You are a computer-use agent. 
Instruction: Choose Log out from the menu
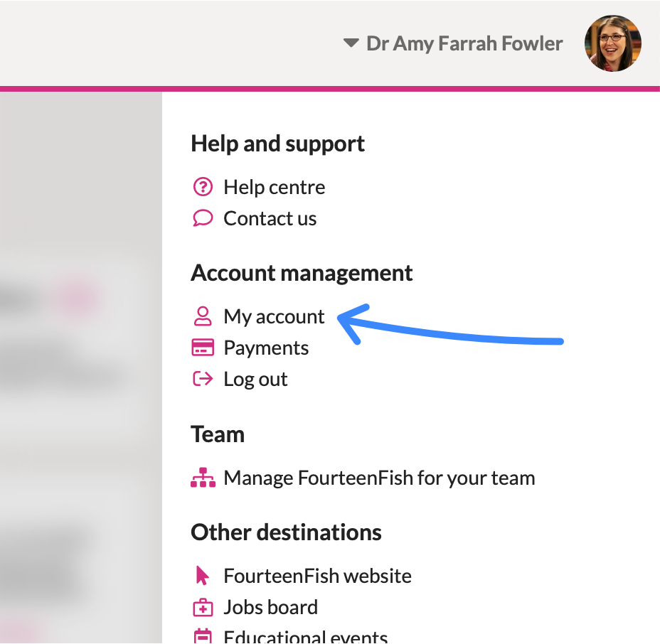(x=255, y=380)
